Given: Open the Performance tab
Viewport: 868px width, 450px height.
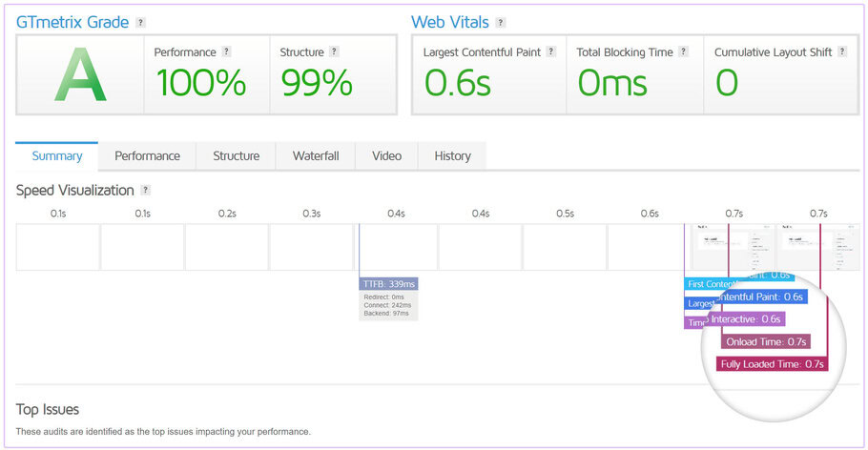Looking at the screenshot, I should click(x=147, y=156).
